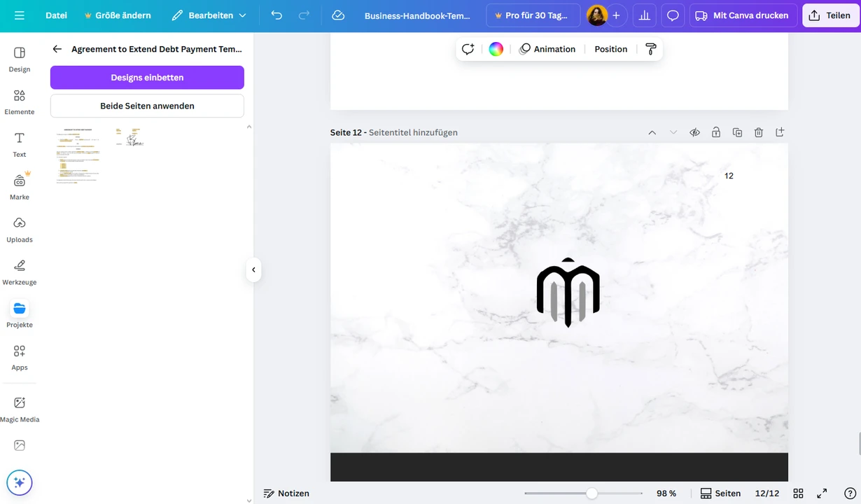Open the help question mark
The width and height of the screenshot is (861, 504).
click(x=850, y=493)
